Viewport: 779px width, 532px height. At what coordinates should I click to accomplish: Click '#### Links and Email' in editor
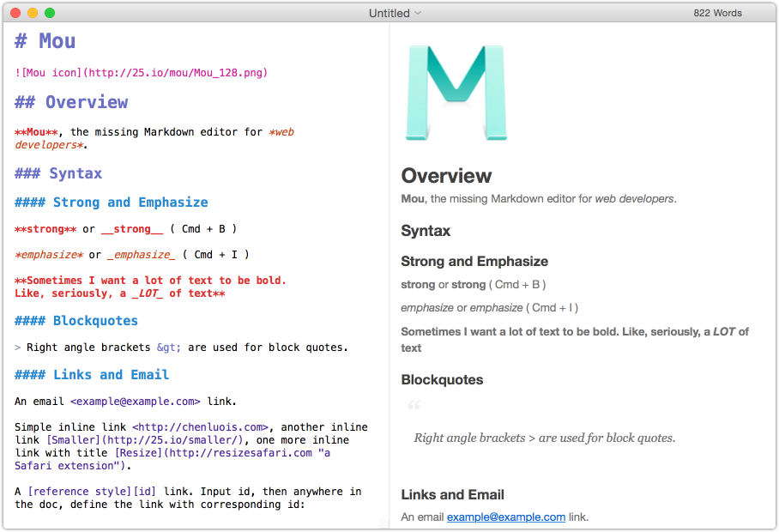pos(92,374)
